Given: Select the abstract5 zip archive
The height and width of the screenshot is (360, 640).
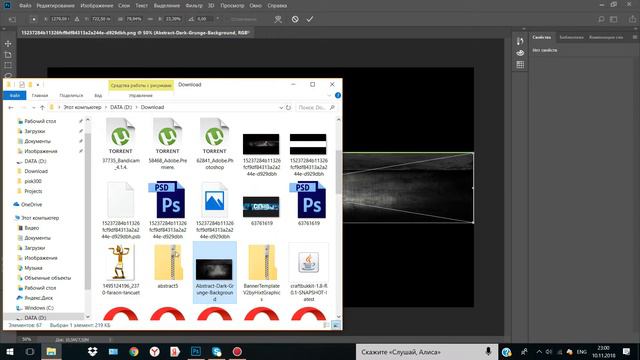Looking at the screenshot, I should pos(168,267).
